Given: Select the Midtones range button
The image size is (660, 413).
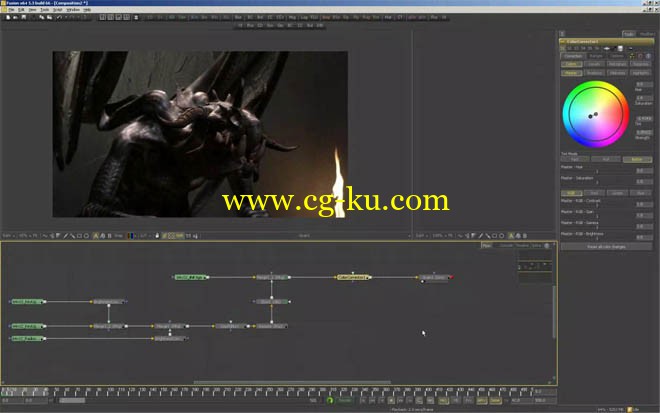Looking at the screenshot, I should (617, 73).
